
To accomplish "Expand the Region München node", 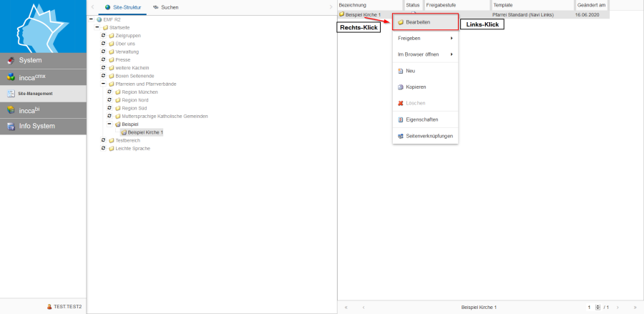I will point(109,92).
